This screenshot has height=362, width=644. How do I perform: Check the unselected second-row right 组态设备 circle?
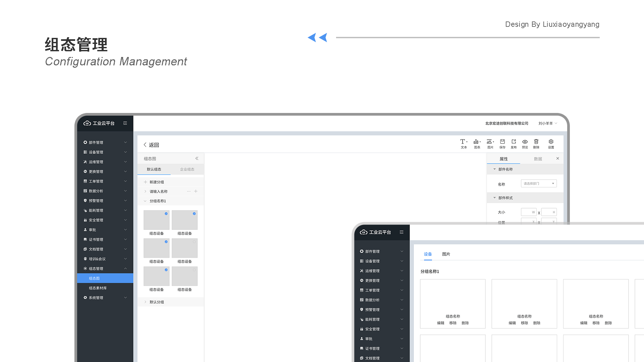(x=194, y=242)
